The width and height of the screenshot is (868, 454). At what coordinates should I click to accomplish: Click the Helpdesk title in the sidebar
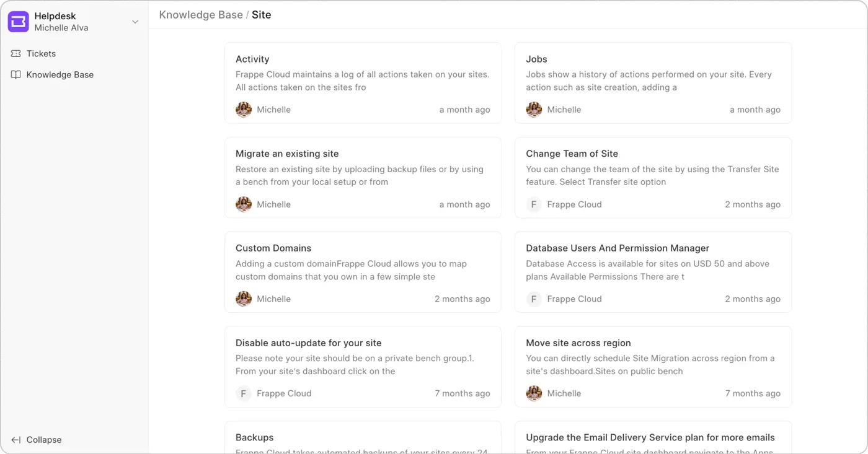(x=55, y=16)
